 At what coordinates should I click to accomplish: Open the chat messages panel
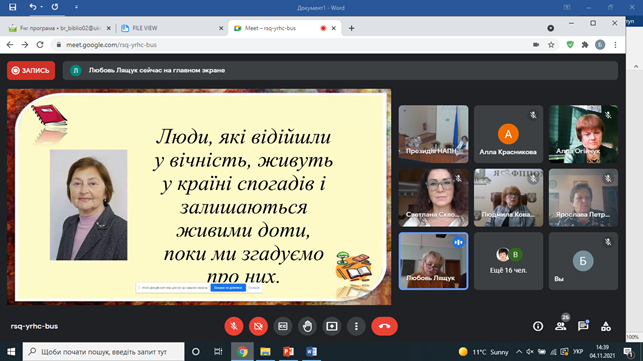point(583,326)
